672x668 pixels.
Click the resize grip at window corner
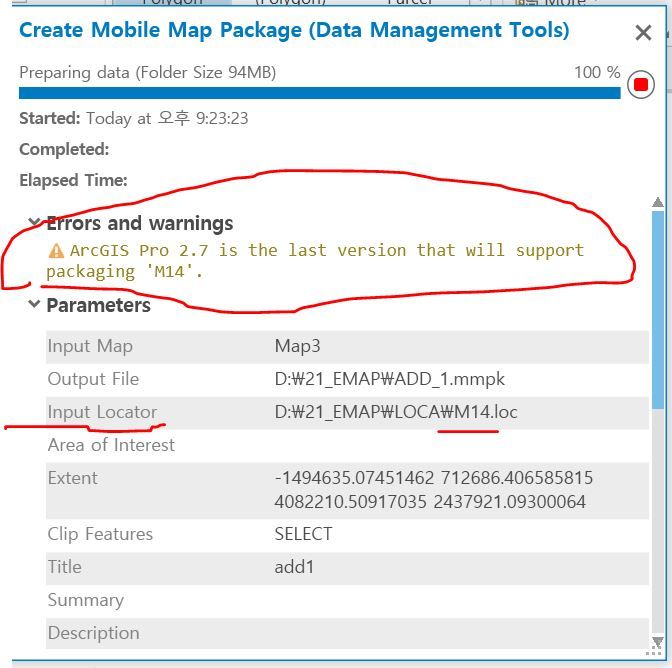pos(653,653)
